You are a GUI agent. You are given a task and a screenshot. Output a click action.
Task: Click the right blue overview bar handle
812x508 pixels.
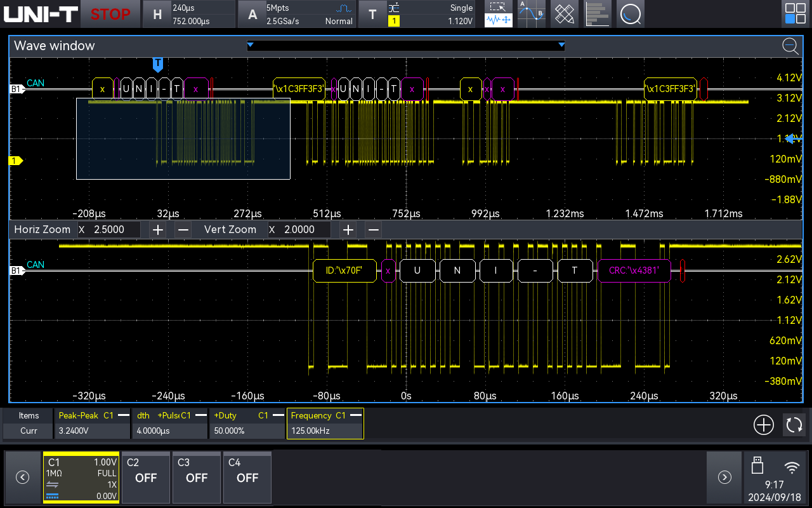(561, 44)
